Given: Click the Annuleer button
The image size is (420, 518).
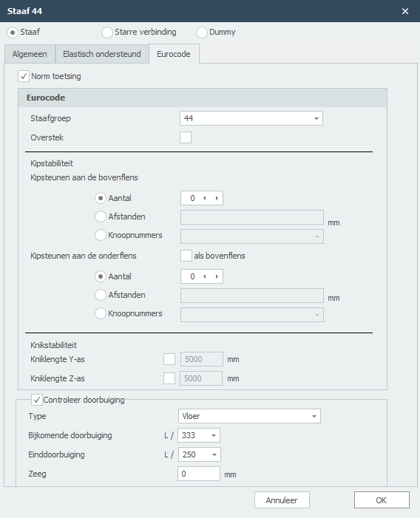Looking at the screenshot, I should coord(282,500).
